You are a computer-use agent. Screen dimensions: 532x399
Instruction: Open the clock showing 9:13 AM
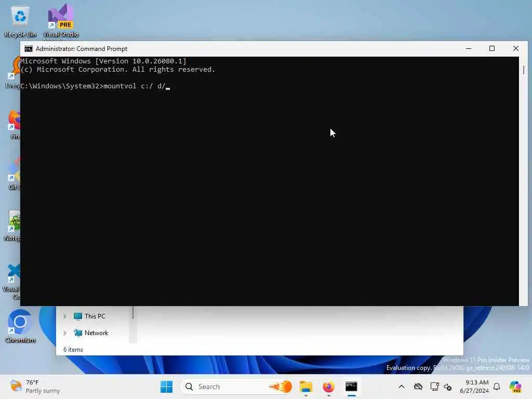click(x=474, y=387)
